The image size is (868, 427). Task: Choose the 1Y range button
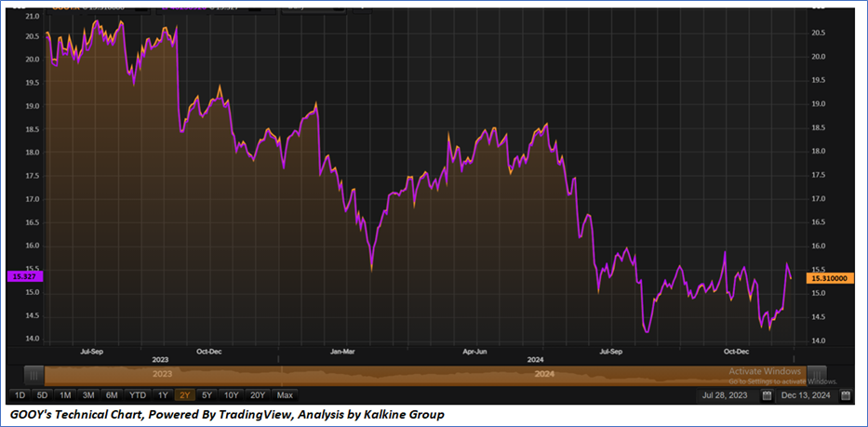[x=163, y=395]
